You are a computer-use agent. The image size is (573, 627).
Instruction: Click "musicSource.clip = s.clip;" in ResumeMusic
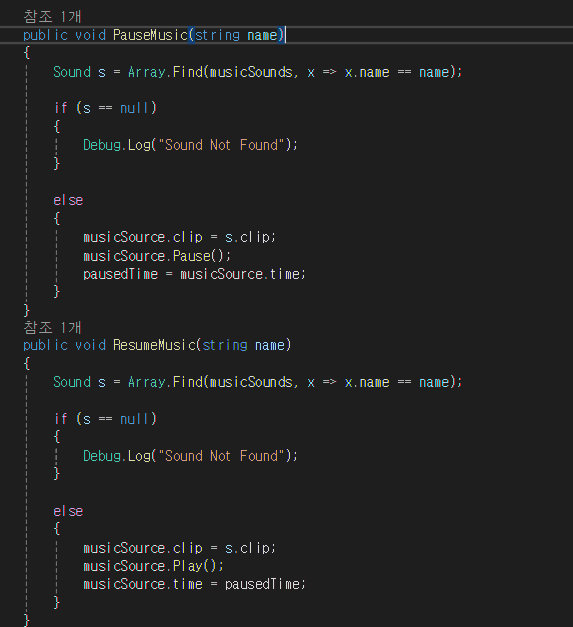[179, 548]
